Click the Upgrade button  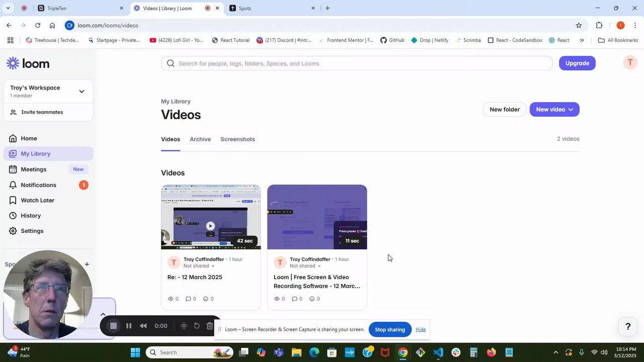pos(577,63)
